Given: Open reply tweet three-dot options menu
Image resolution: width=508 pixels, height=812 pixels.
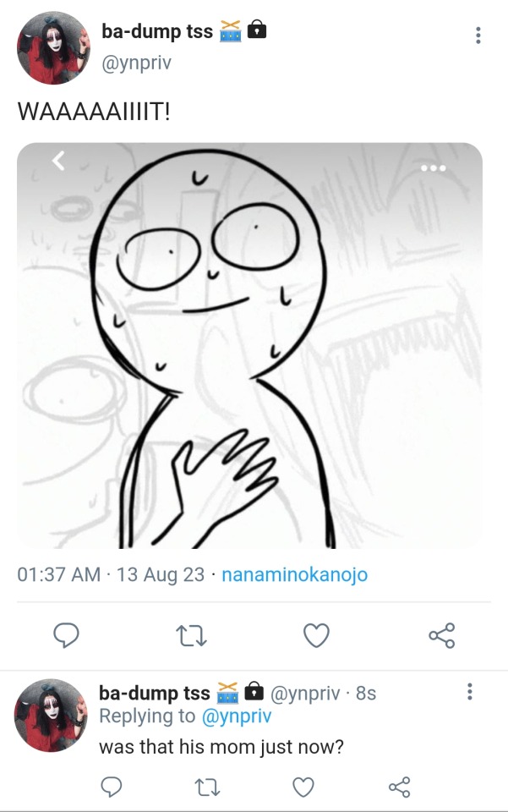Looking at the screenshot, I should 469,693.
